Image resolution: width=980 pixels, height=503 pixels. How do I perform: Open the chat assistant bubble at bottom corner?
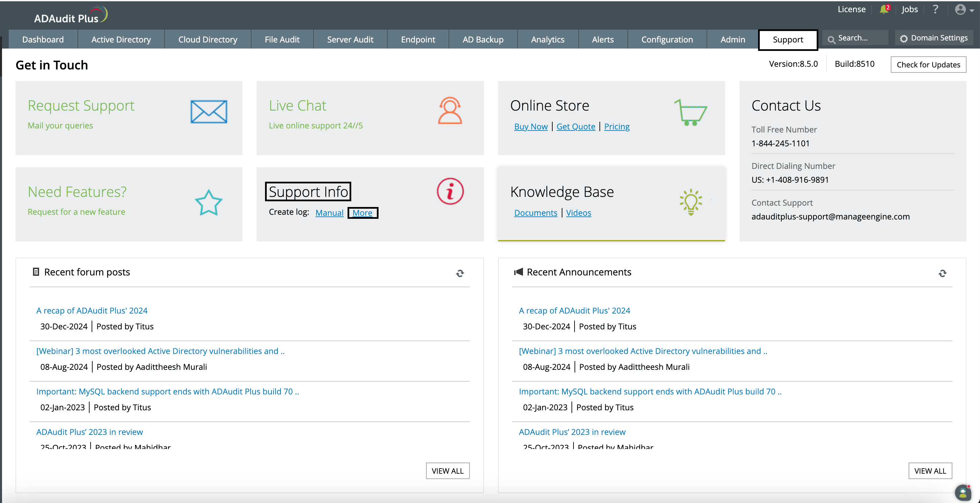[963, 493]
